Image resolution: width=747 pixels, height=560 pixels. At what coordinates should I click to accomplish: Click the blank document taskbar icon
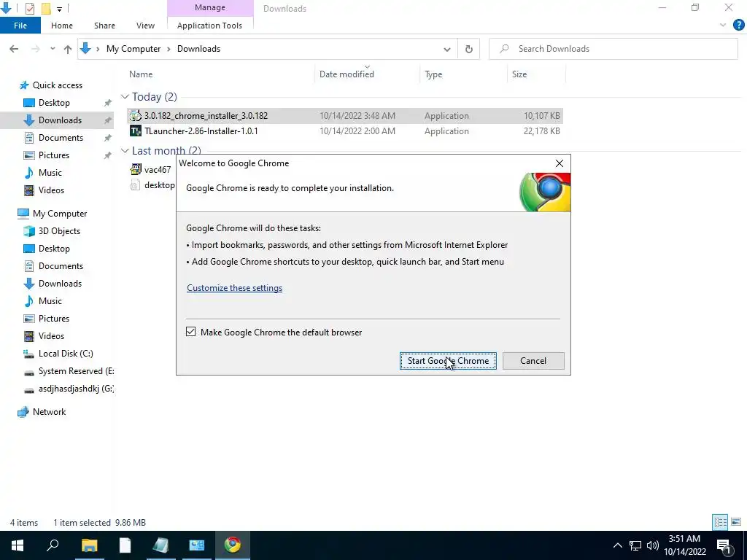point(125,545)
